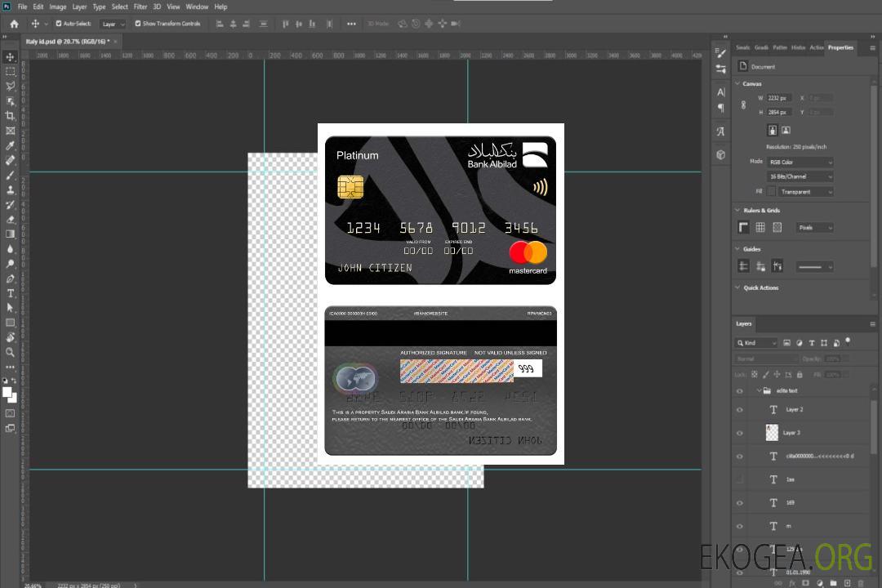
Task: Select the Eraser tool
Action: pyautogui.click(x=10, y=220)
